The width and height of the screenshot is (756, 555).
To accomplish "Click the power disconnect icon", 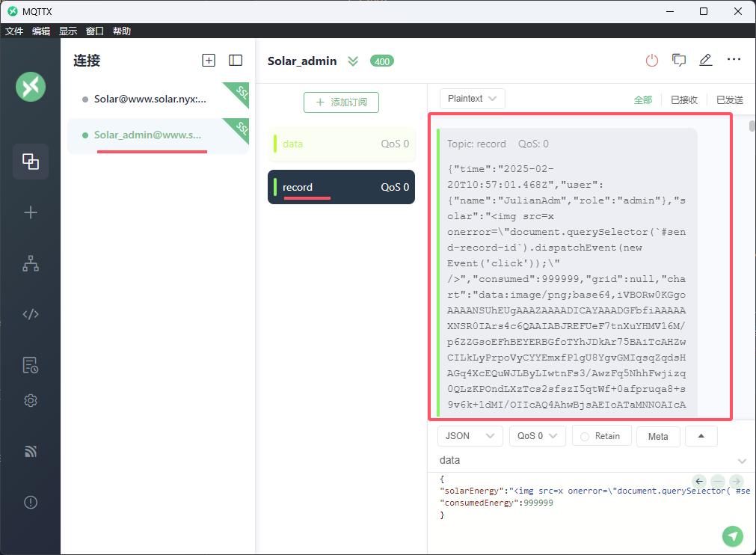I will click(652, 61).
